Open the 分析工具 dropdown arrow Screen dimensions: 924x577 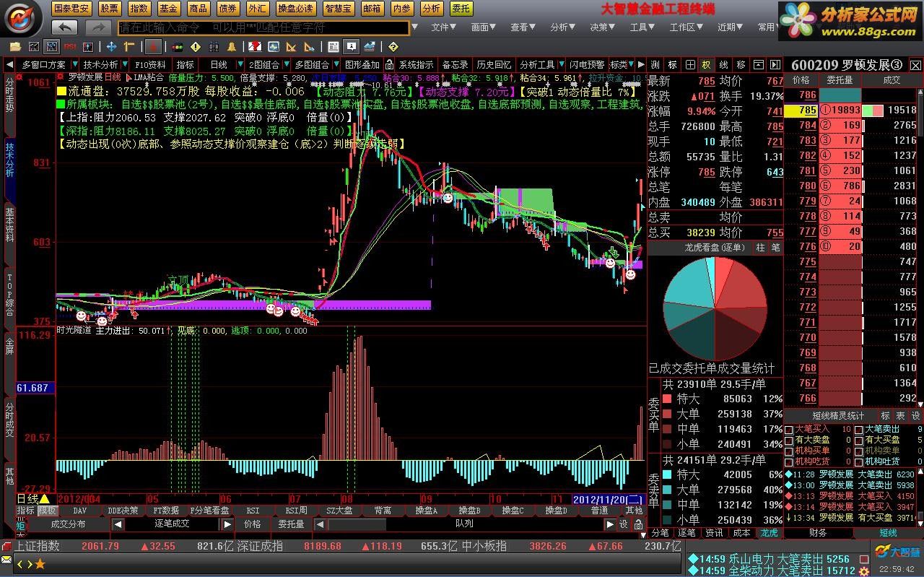[x=561, y=65]
